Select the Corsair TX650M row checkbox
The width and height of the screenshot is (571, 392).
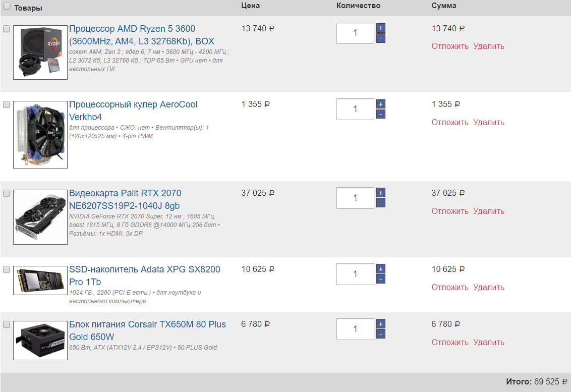click(x=7, y=324)
